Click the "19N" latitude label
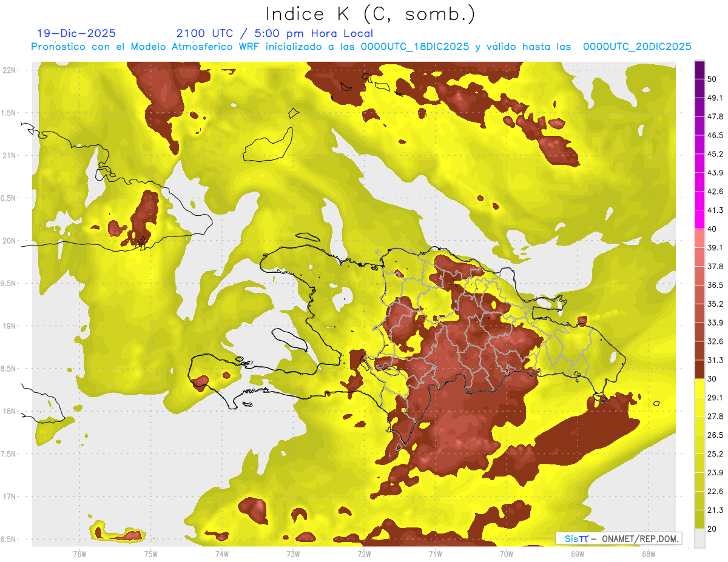The image size is (728, 562). coord(10,326)
